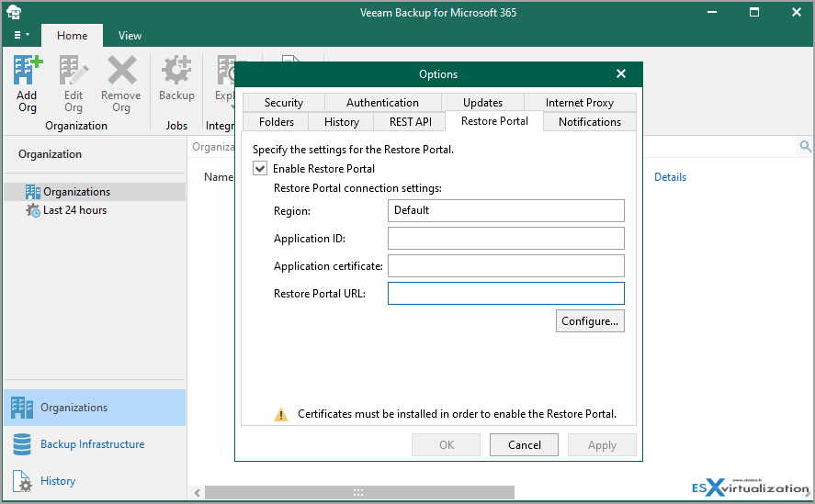Switch to the Security tab
The width and height of the screenshot is (815, 504).
(284, 102)
